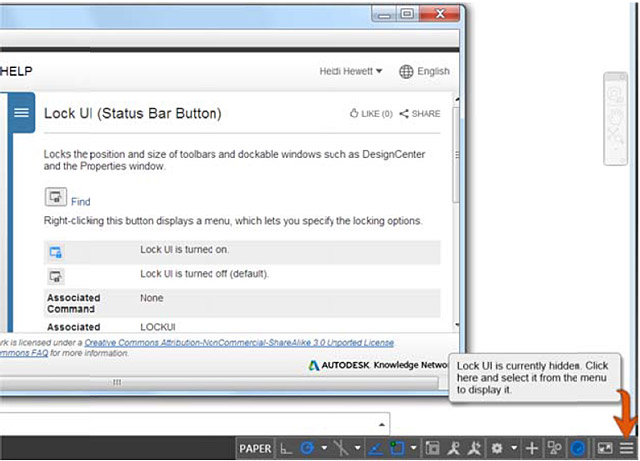
Task: Toggle Polar Tracking blue circle icon
Action: pos(307,448)
